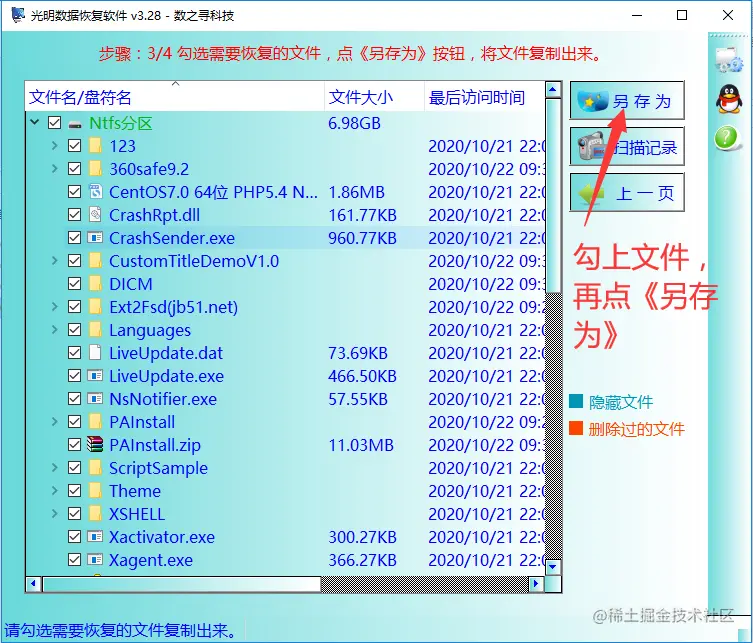The height and width of the screenshot is (643, 753).
Task: Click the 删除过的文件 legend label
Action: (x=636, y=429)
